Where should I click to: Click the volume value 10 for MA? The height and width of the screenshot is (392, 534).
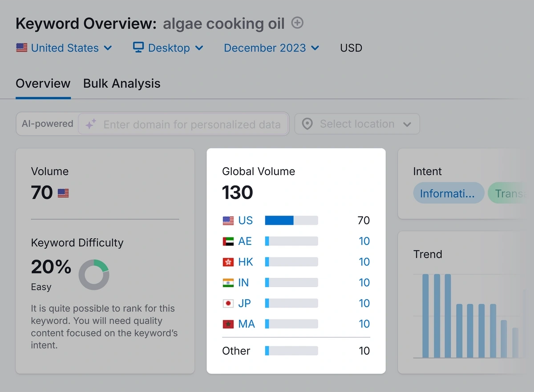point(364,324)
